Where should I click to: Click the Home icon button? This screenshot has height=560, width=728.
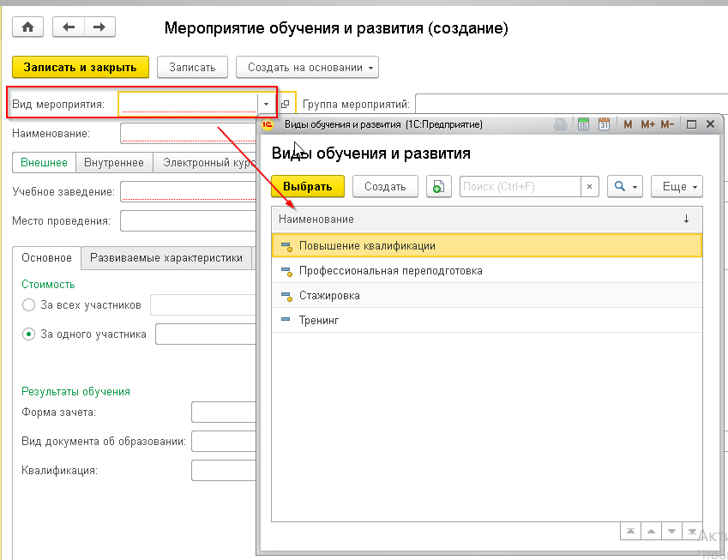pos(27,27)
